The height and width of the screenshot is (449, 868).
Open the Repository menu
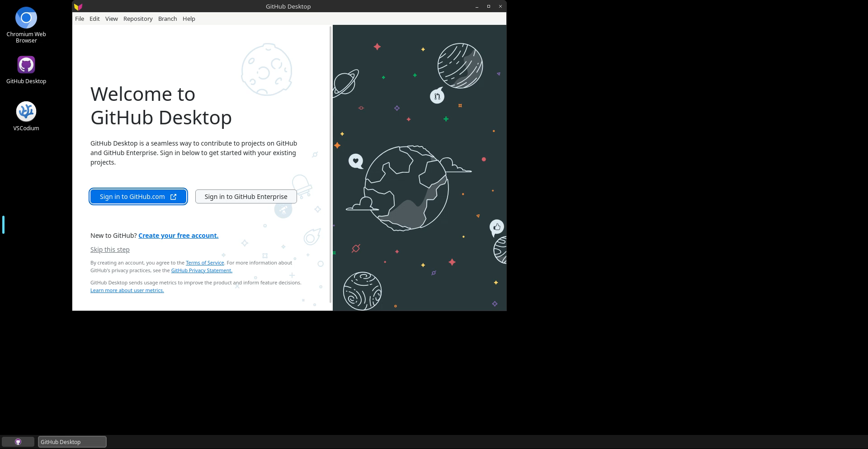click(x=138, y=19)
